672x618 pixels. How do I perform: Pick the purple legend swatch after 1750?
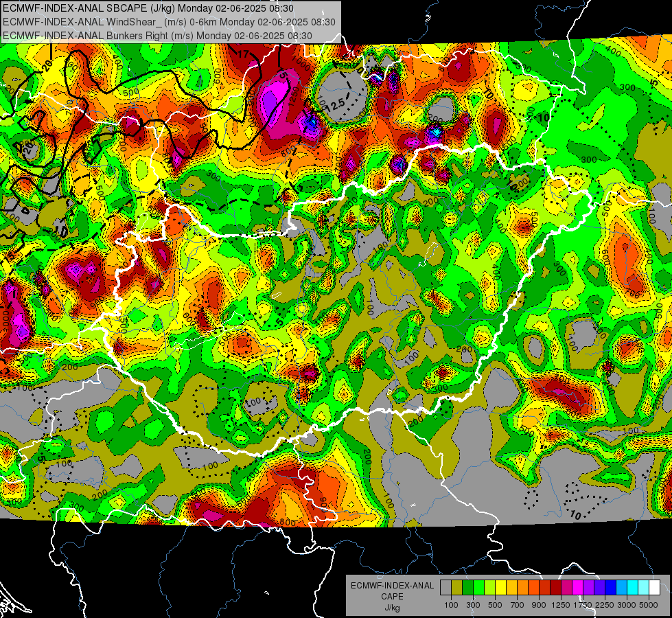click(588, 587)
